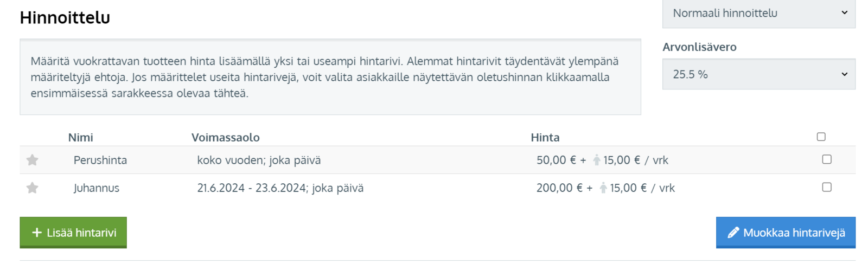Click the person icon in Juhannus price

click(x=603, y=188)
